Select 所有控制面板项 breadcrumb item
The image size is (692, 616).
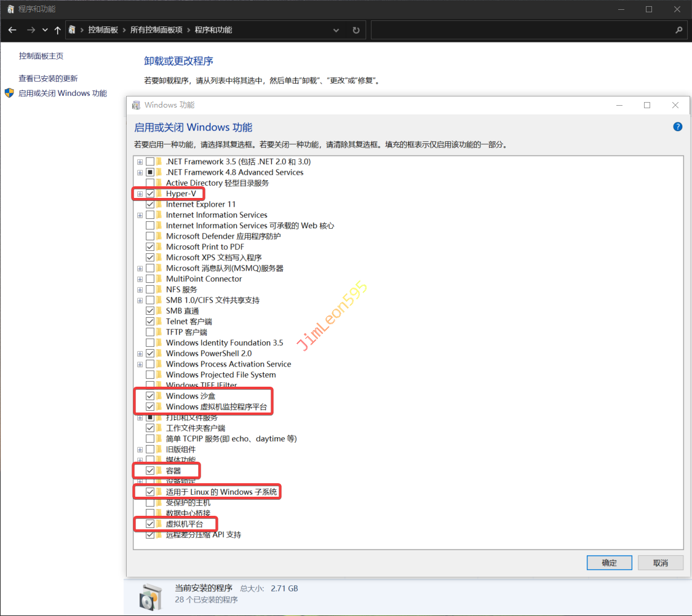(x=156, y=30)
